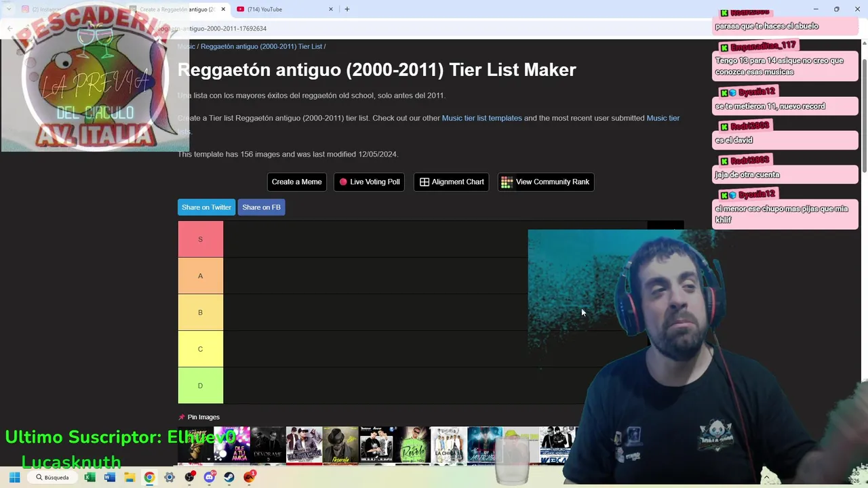The width and height of the screenshot is (868, 488).
Task: Click Share on FB
Action: click(x=261, y=207)
